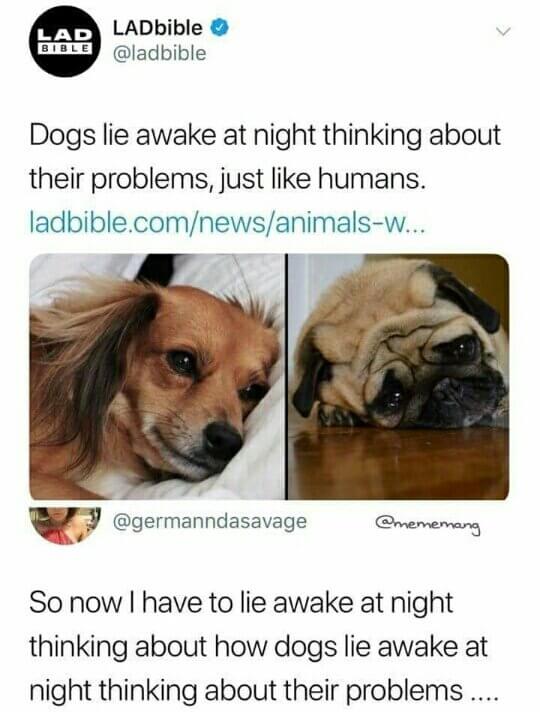Open the LADbible display name profile

point(157,28)
